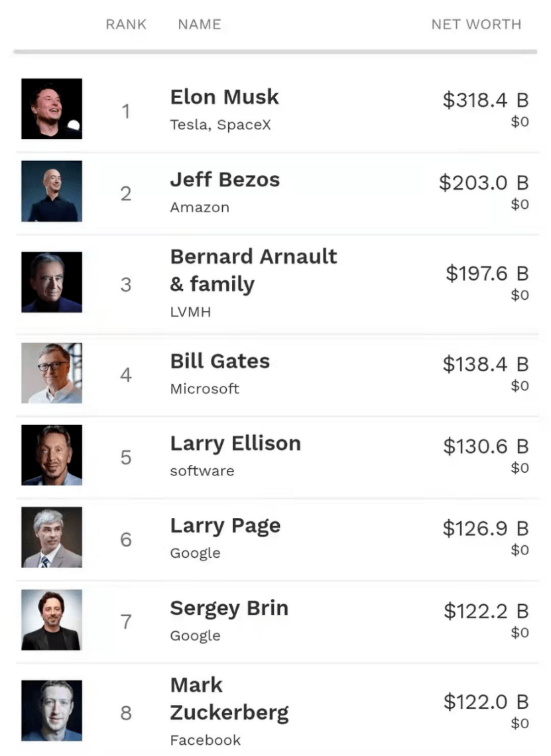Open the rank 6 Google profile photo thumbnail
The width and height of the screenshot is (551, 756).
click(52, 537)
